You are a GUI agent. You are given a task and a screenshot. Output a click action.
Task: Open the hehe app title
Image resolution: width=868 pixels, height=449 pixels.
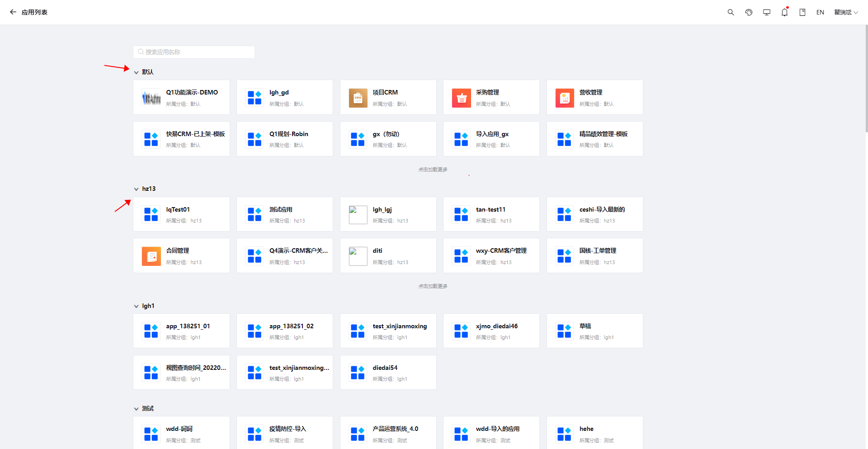pos(586,429)
